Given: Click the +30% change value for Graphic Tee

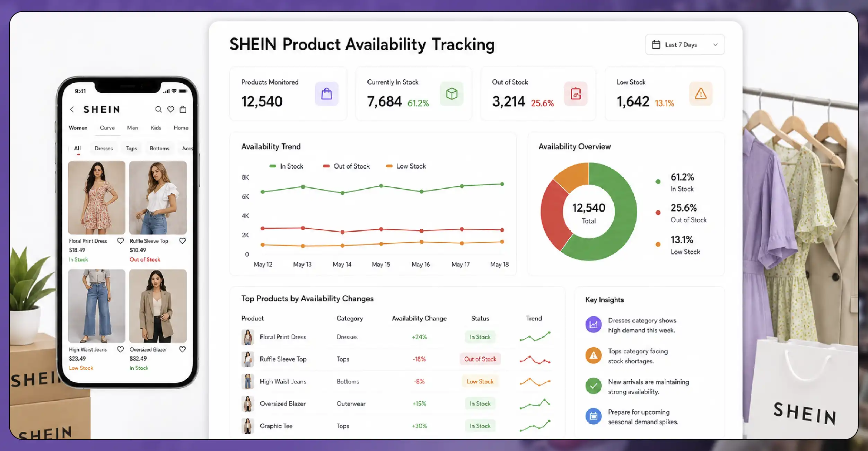Looking at the screenshot, I should 419,426.
